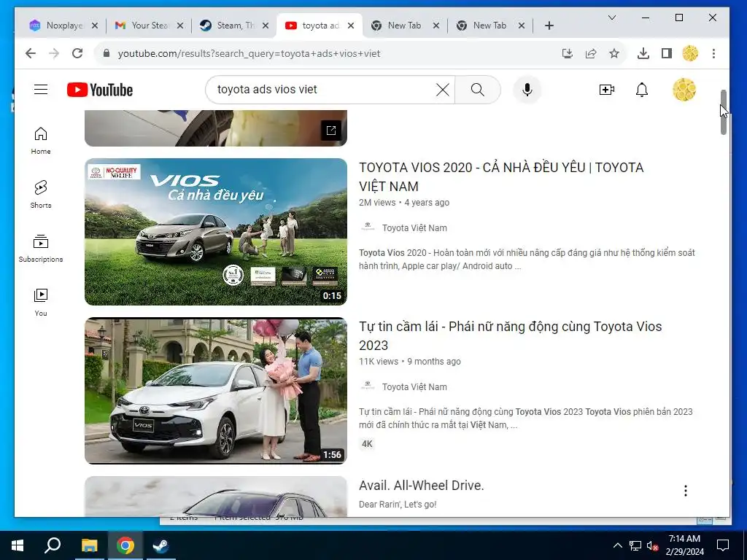Image resolution: width=747 pixels, height=560 pixels.
Task: Click Steam icon on taskbar
Action: pos(160,545)
